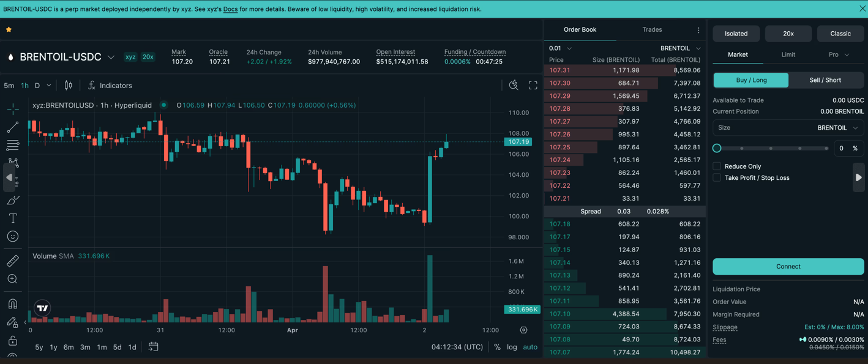Viewport: 868px width, 364px height.
Task: Toggle log scale on chart
Action: coord(512,347)
